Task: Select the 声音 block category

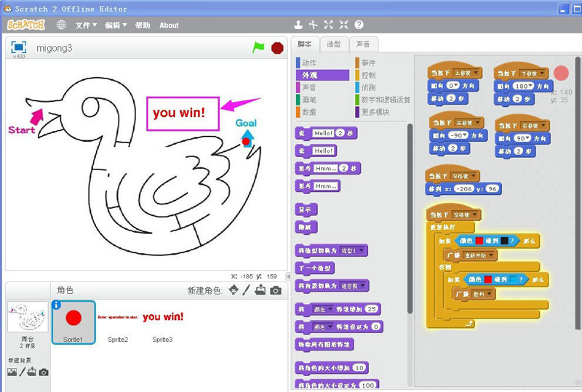Action: pos(322,87)
